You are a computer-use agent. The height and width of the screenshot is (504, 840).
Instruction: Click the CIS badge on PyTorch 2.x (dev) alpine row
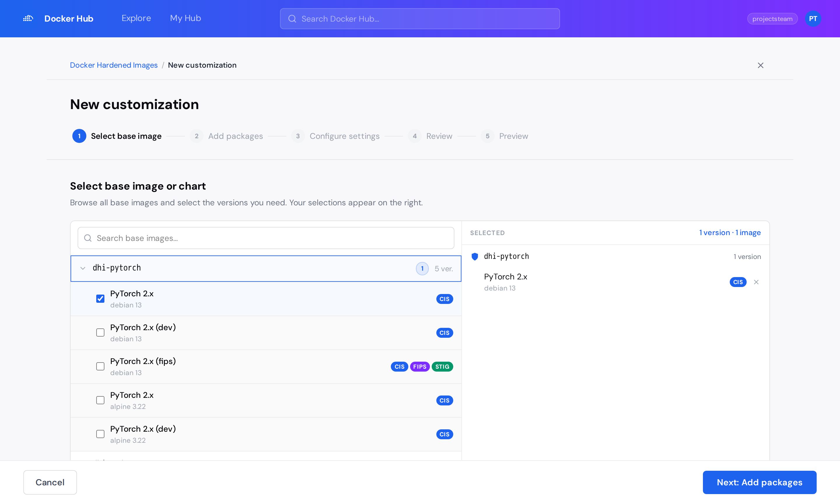coord(444,434)
